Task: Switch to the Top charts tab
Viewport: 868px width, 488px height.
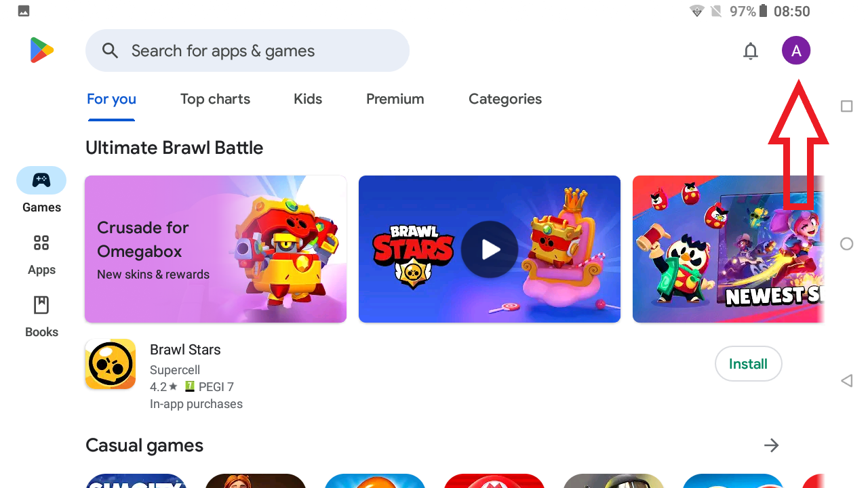Action: tap(215, 99)
